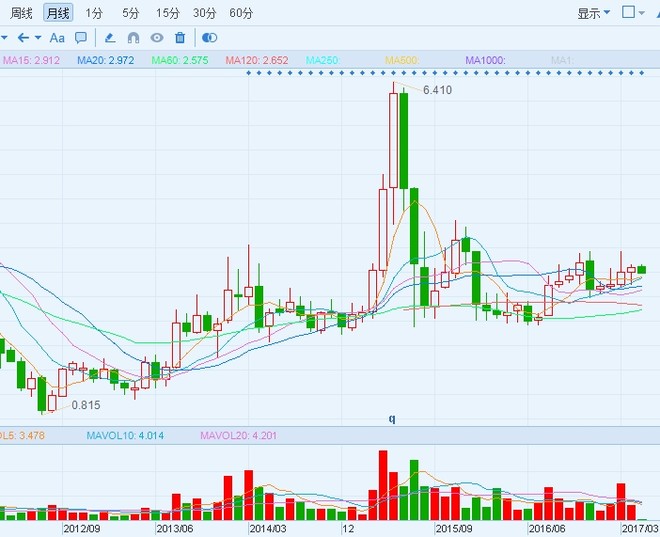Toggle drawing visibility with eye icon
The height and width of the screenshot is (537, 660).
coord(157,38)
